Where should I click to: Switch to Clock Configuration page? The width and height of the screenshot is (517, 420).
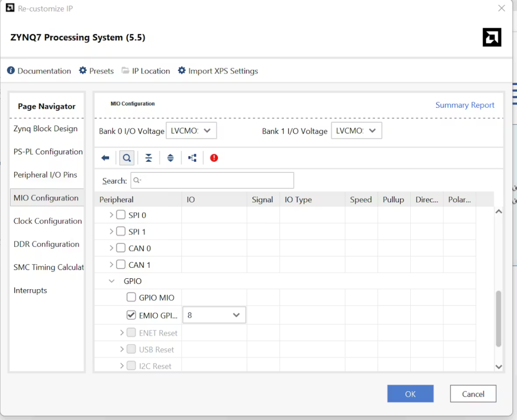(x=47, y=221)
